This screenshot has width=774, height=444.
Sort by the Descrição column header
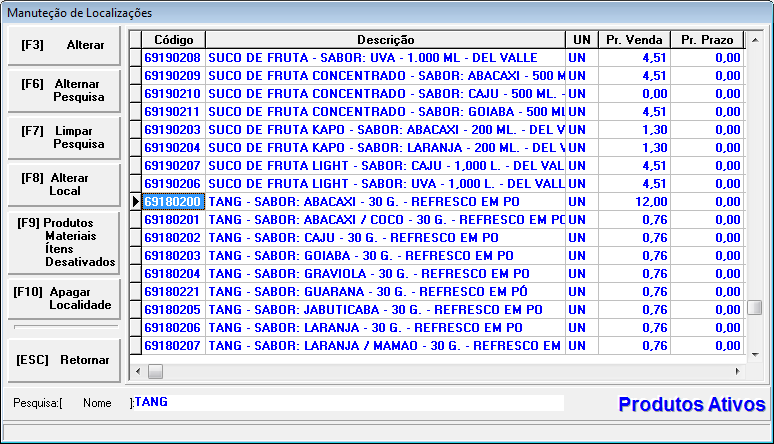(x=385, y=39)
